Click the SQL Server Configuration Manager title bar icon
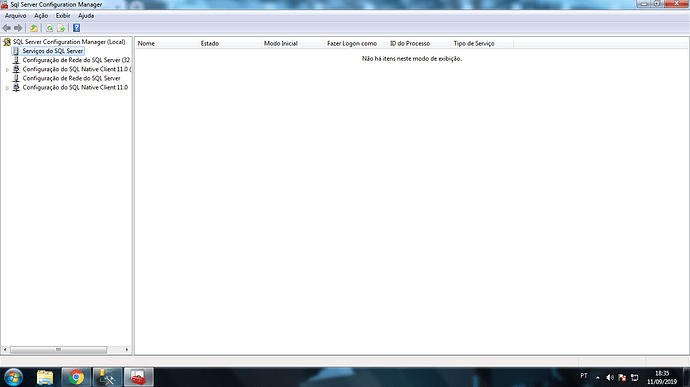This screenshot has height=387, width=690. [x=4, y=4]
